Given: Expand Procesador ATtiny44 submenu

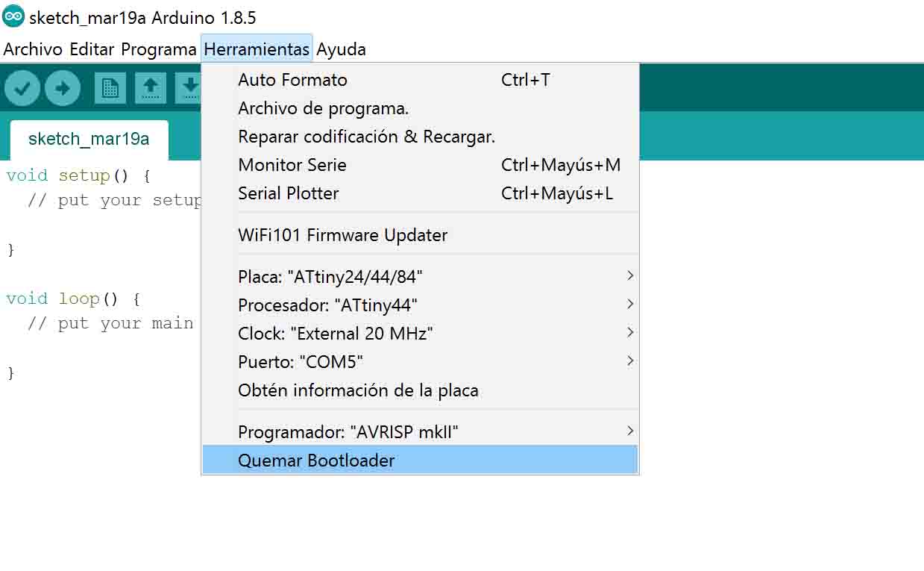Looking at the screenshot, I should click(x=421, y=305).
